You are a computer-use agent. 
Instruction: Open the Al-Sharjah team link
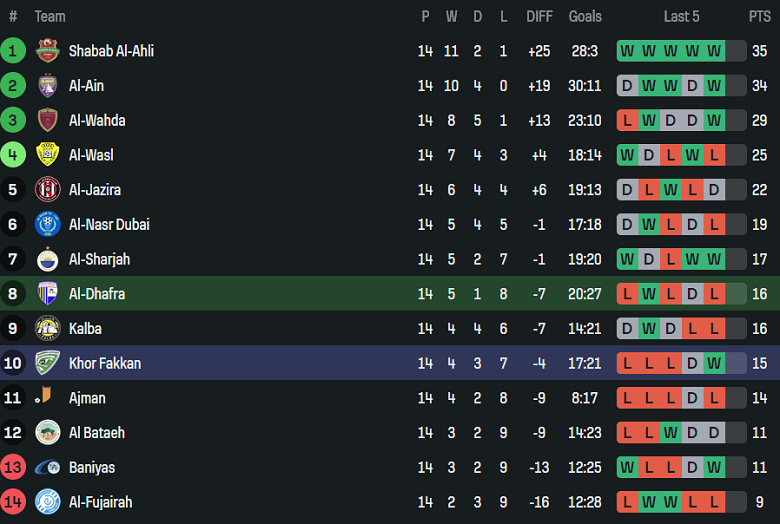click(99, 260)
